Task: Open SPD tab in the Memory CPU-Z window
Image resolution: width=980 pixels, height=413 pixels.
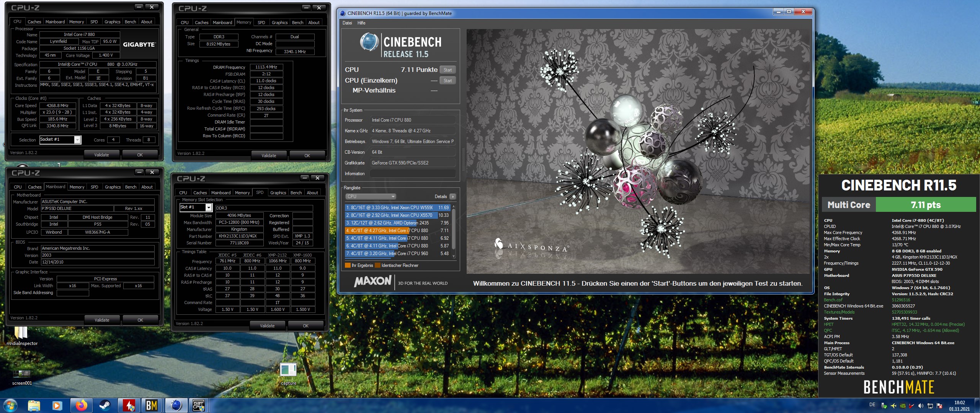Action: point(261,23)
